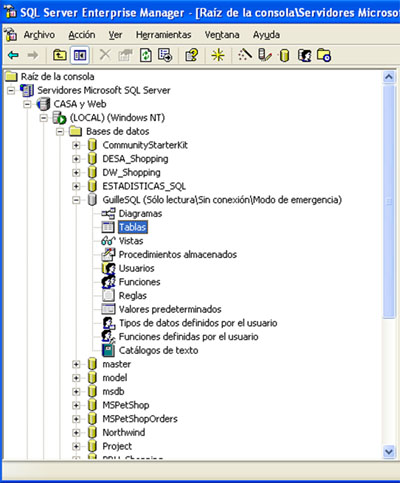
Task: Click the Delete X toolbar icon
Action: (x=105, y=54)
